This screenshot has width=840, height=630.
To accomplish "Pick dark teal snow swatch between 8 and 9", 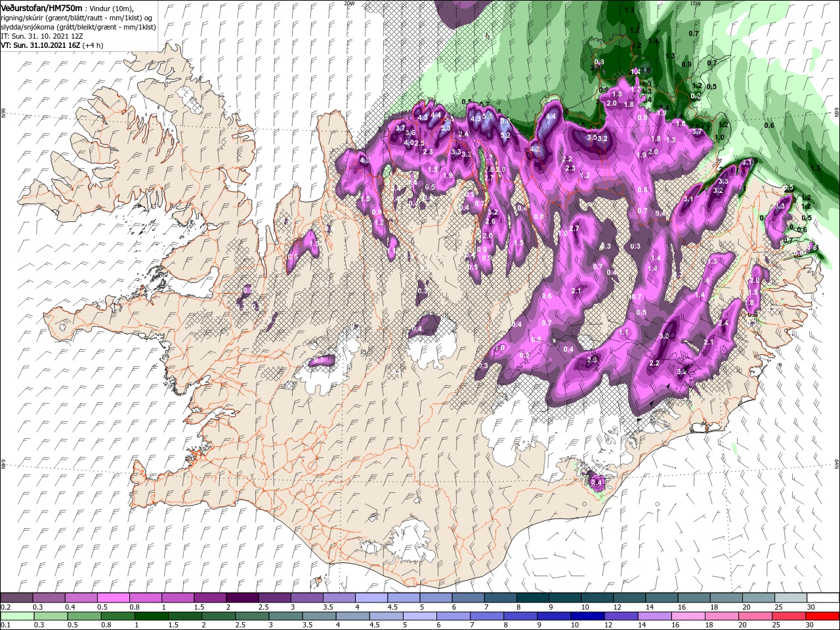I will click(532, 598).
